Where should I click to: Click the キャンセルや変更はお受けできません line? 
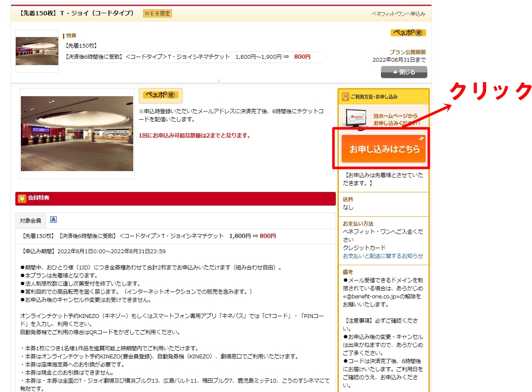click(86, 300)
